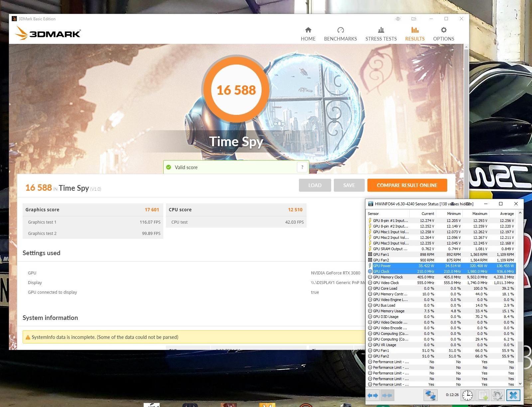Click the Current column header in HWiNFO

(423, 214)
